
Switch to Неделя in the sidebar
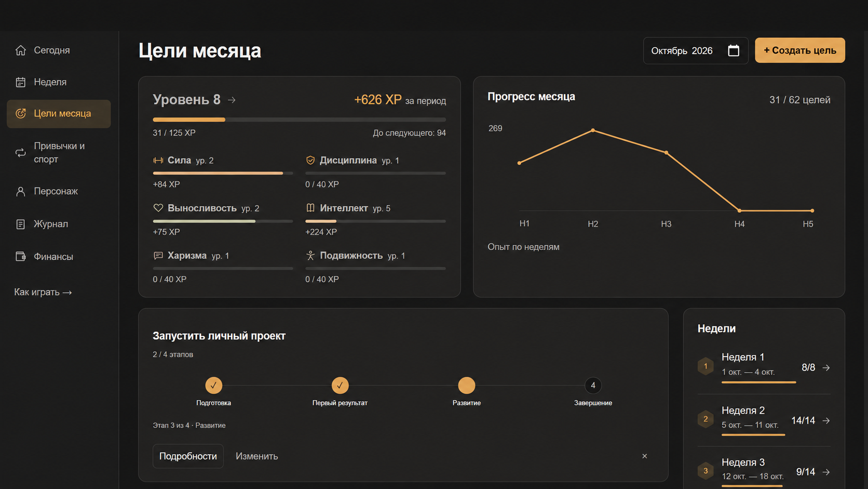click(x=59, y=82)
